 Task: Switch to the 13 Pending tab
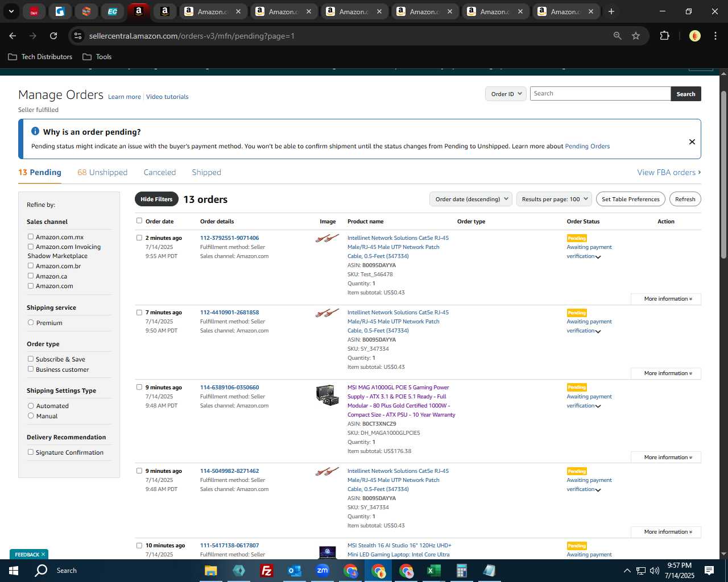40,172
